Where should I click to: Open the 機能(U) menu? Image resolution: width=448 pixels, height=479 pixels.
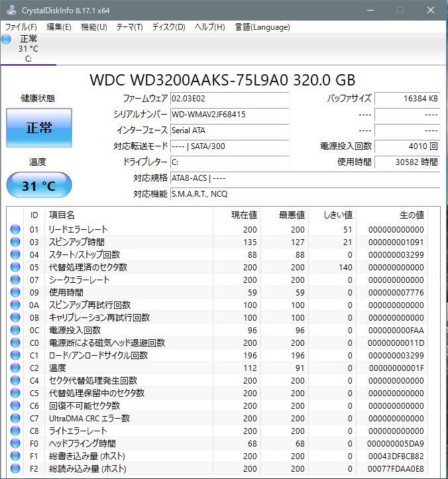[94, 27]
